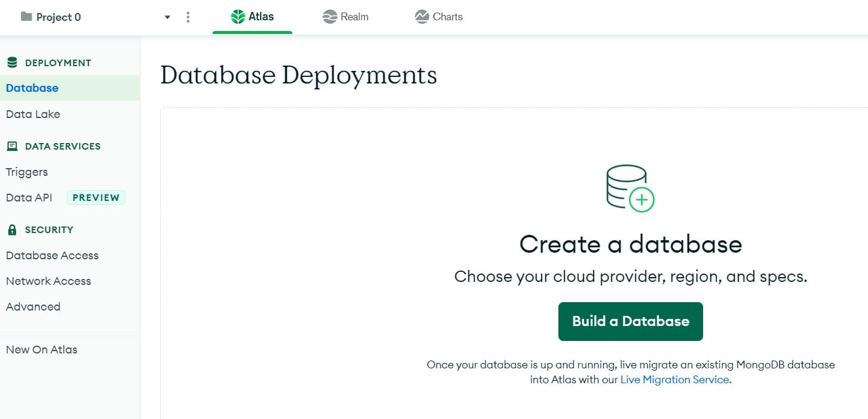The width and height of the screenshot is (868, 419).
Task: Click the Atlas leaf icon
Action: coord(238,17)
